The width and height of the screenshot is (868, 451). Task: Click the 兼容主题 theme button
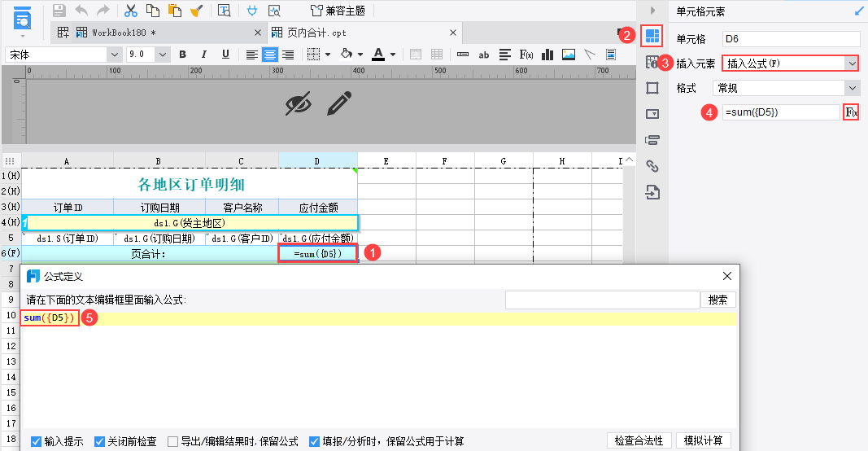338,11
